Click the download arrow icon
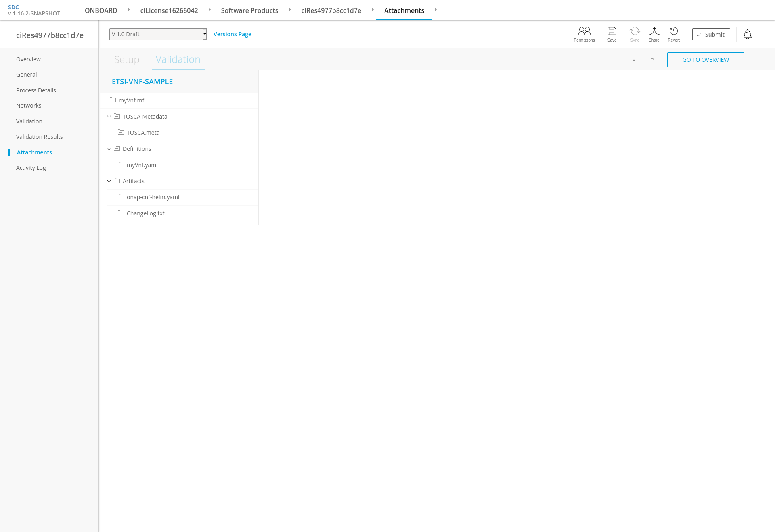 click(x=634, y=60)
